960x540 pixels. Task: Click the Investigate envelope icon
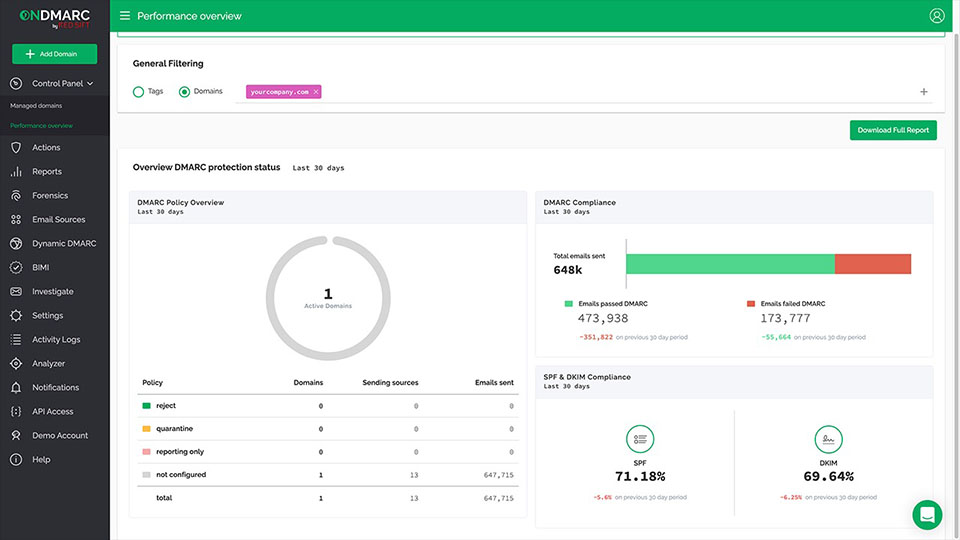[x=16, y=291]
